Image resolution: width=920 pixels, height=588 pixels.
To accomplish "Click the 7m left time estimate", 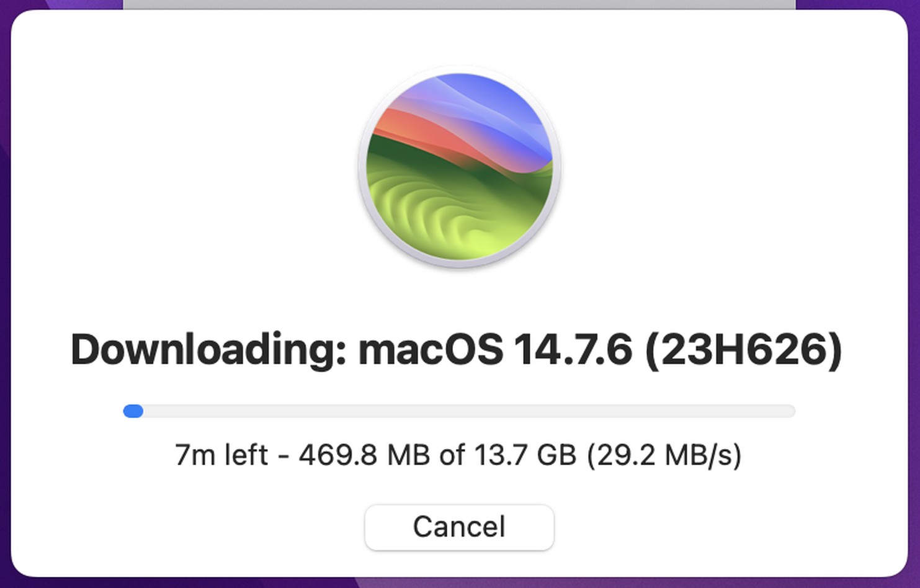I will point(221,455).
